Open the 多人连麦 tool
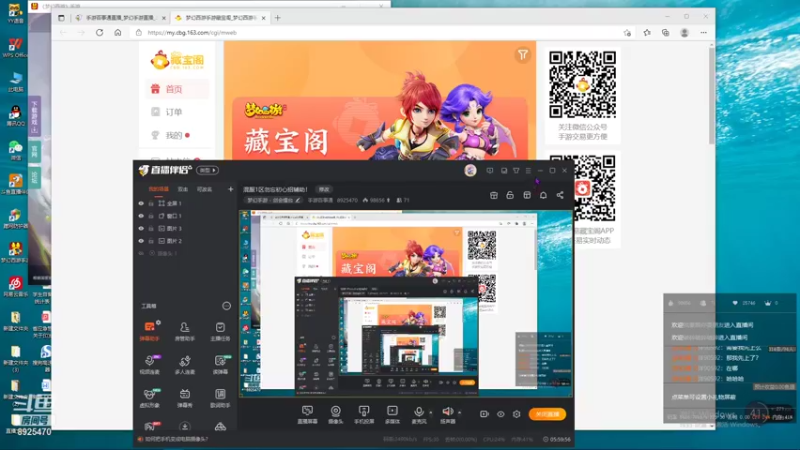The width and height of the screenshot is (800, 450). click(185, 364)
